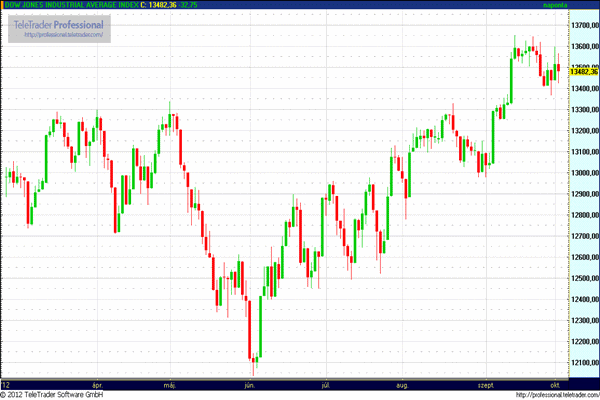The height and width of the screenshot is (400, 600).
Task: Click the 13000,00 price axis label
Action: (x=583, y=172)
